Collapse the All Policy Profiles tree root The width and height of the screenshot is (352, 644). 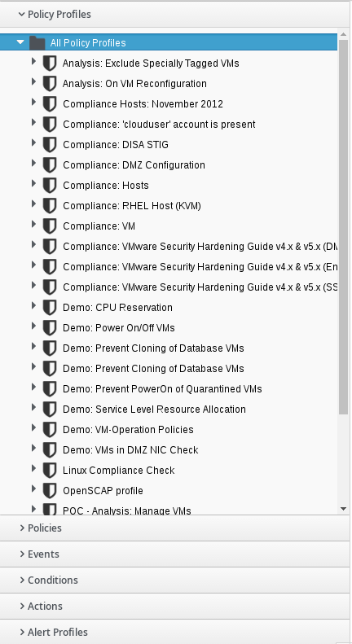pyautogui.click(x=20, y=42)
